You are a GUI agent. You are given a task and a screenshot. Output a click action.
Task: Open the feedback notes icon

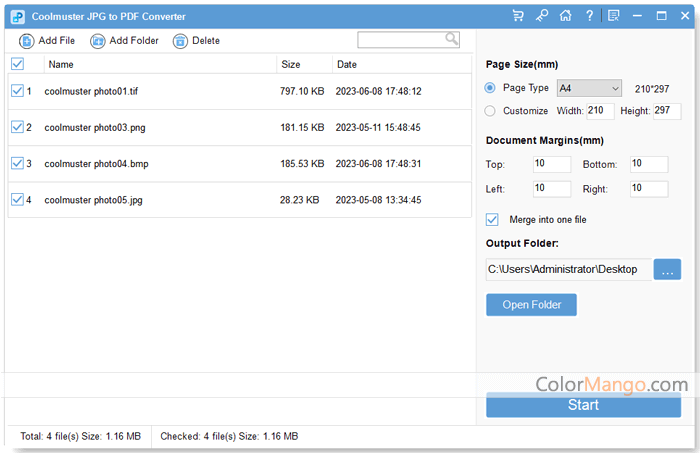point(614,16)
